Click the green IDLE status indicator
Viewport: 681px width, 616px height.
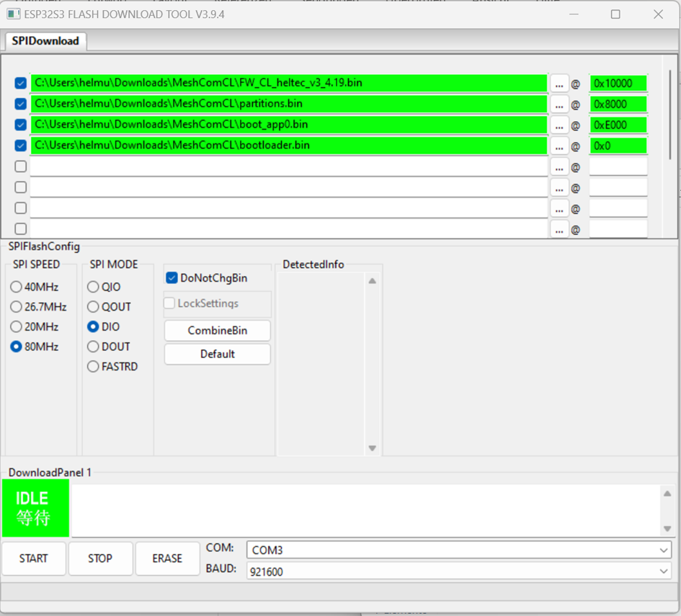35,508
